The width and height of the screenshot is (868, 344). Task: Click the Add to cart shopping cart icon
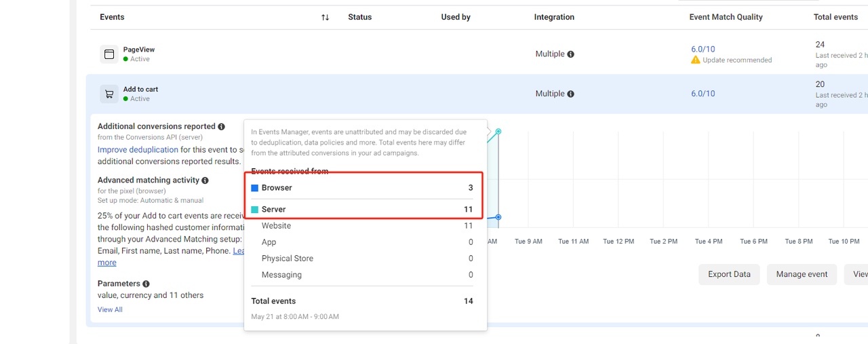(x=109, y=94)
